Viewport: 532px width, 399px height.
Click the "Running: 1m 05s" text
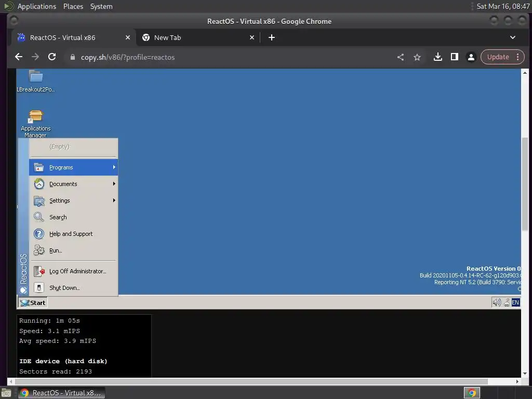pyautogui.click(x=49, y=321)
